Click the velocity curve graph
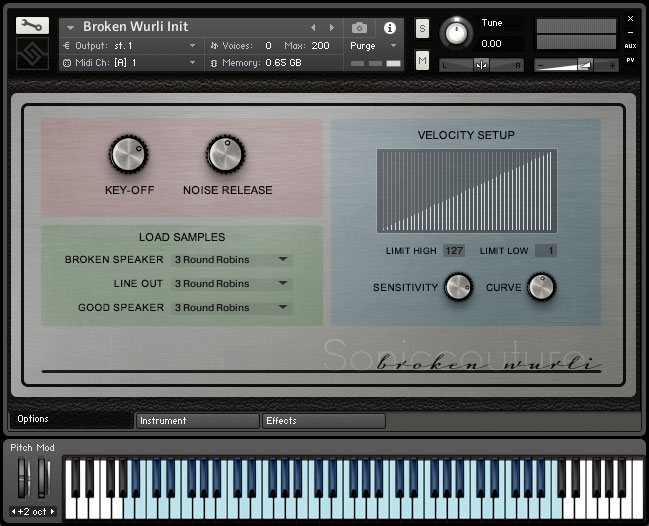Image resolution: width=649 pixels, height=526 pixels. [466, 191]
